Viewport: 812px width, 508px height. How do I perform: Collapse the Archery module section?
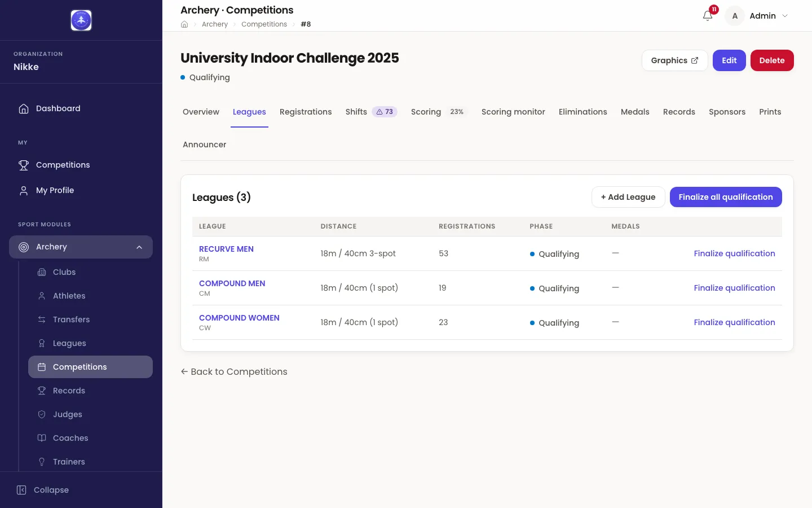139,247
